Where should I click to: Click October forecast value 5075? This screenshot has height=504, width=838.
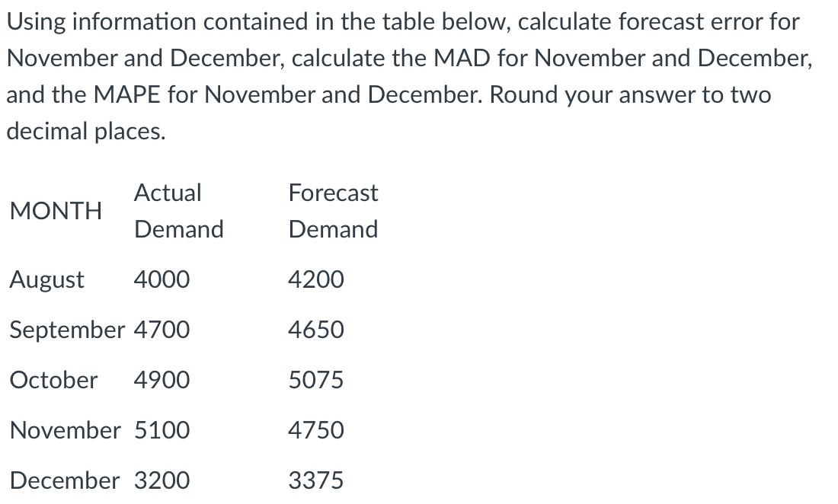(x=316, y=380)
